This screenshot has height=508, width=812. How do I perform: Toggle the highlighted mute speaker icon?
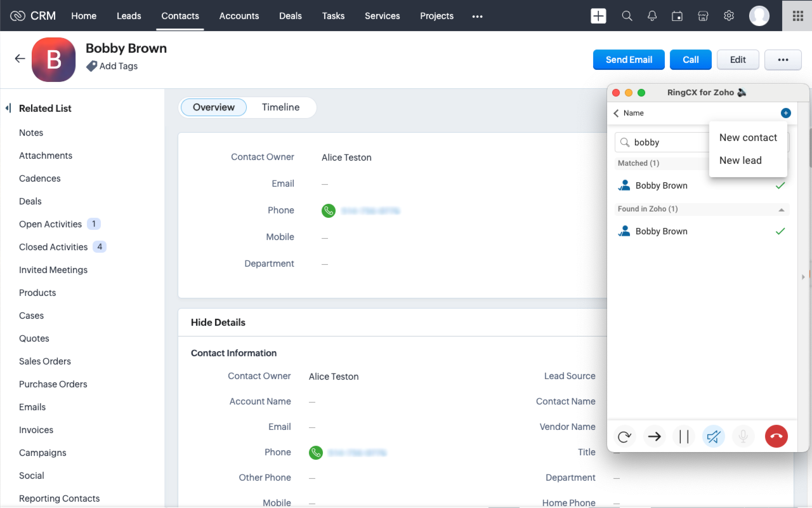(714, 437)
